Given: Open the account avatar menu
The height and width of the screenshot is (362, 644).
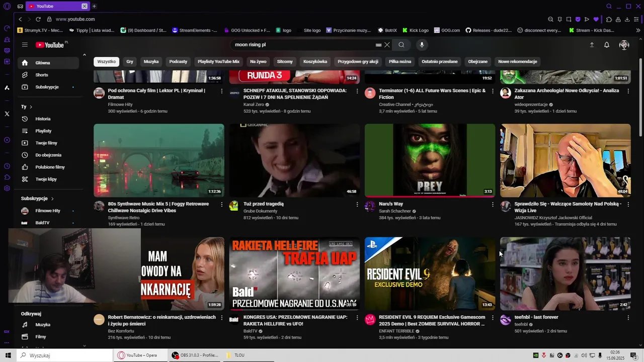Looking at the screenshot, I should (x=624, y=45).
